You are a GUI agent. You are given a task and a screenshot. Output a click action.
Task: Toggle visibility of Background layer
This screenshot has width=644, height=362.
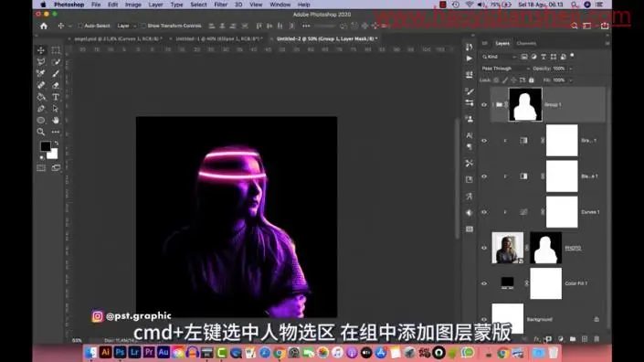[x=484, y=319]
